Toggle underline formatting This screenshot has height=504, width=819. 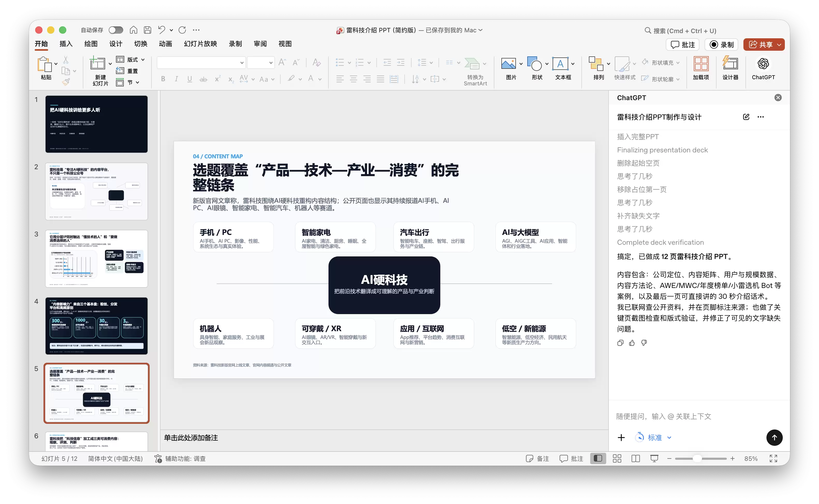pyautogui.click(x=189, y=79)
